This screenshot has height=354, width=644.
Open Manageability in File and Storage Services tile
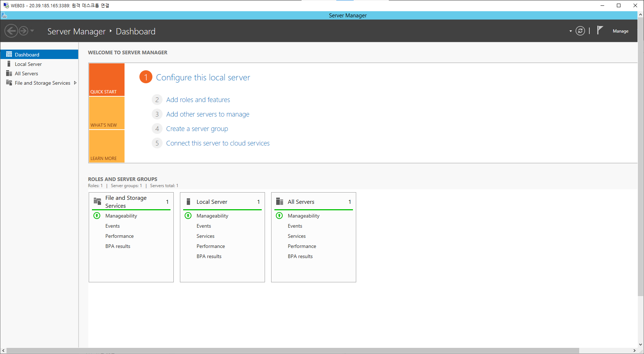tap(121, 216)
